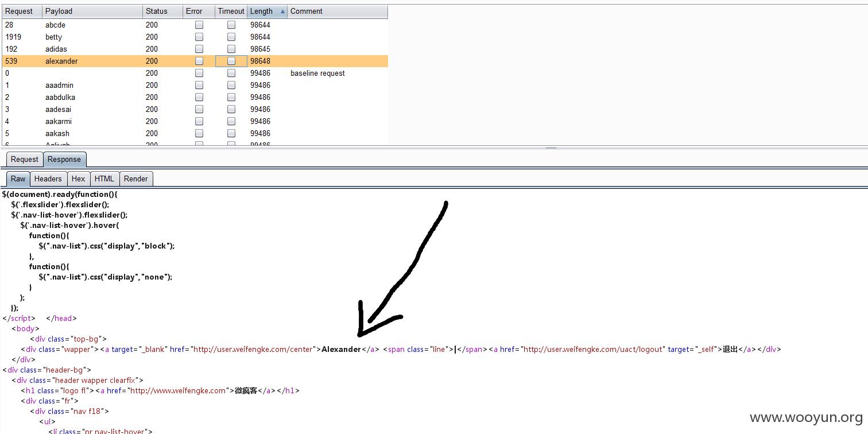Click the user.weifengke.com/center URL text

(x=254, y=349)
